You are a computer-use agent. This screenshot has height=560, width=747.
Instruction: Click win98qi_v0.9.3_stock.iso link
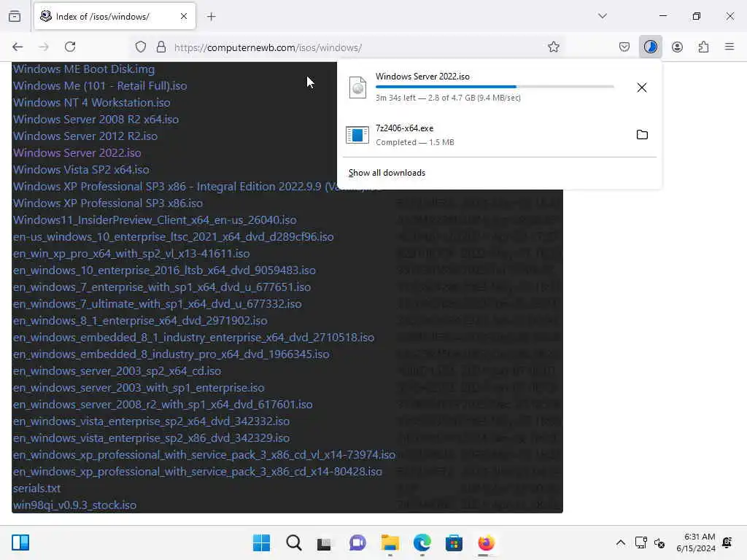click(75, 505)
